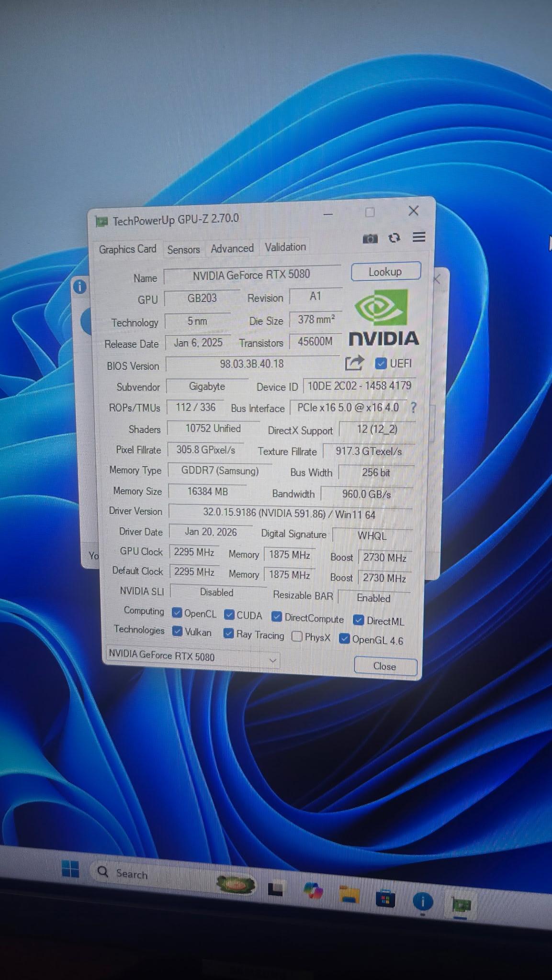Open Microsoft Store from taskbar
The width and height of the screenshot is (552, 980).
[x=385, y=900]
